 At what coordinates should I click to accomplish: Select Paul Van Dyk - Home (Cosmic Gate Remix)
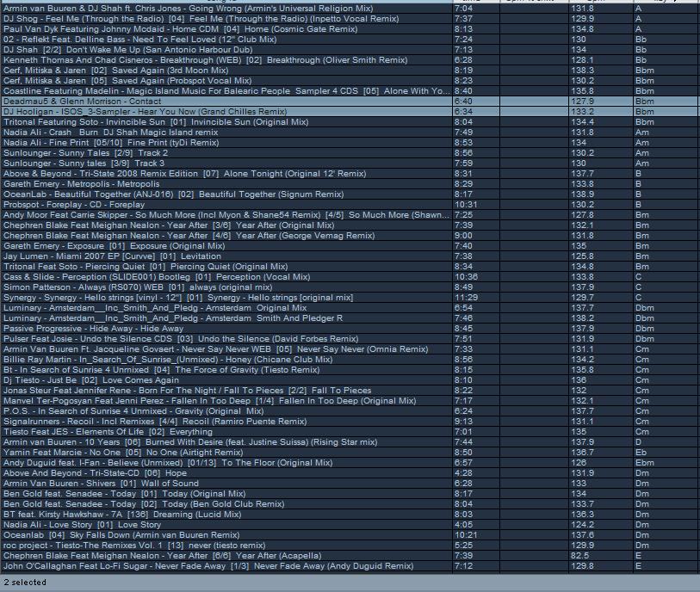(x=350, y=29)
